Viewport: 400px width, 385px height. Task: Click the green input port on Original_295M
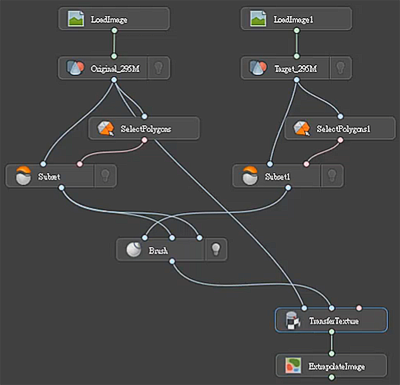(114, 56)
